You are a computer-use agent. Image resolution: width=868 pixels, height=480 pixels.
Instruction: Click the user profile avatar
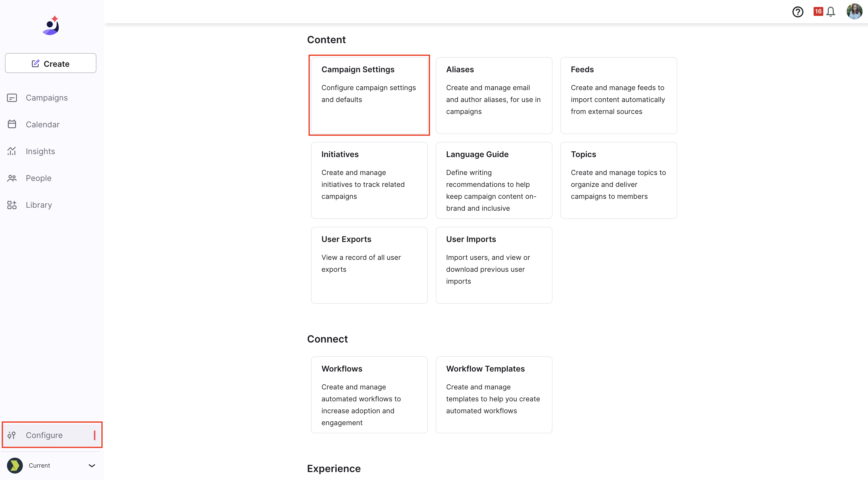[x=854, y=11]
